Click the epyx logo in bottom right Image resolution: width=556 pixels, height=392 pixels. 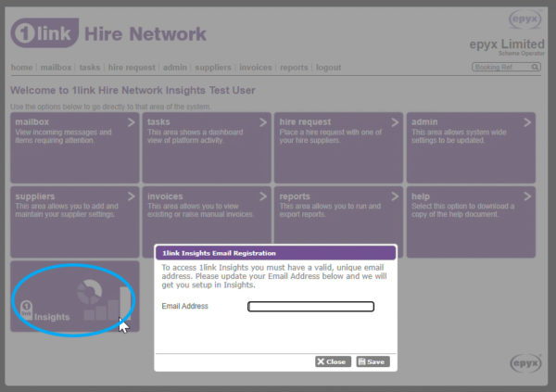(525, 362)
